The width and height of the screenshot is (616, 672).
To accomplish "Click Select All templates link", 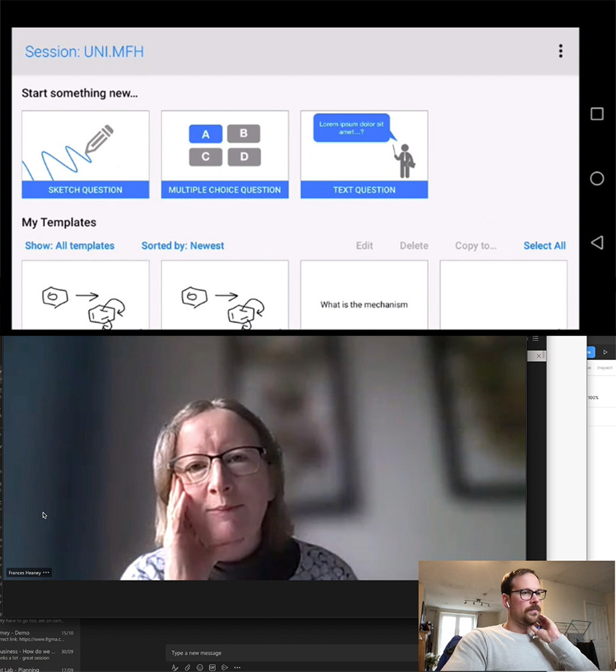I will [544, 246].
